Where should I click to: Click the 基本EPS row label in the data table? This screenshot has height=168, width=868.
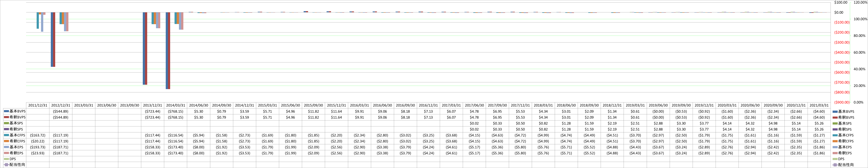click(16, 147)
